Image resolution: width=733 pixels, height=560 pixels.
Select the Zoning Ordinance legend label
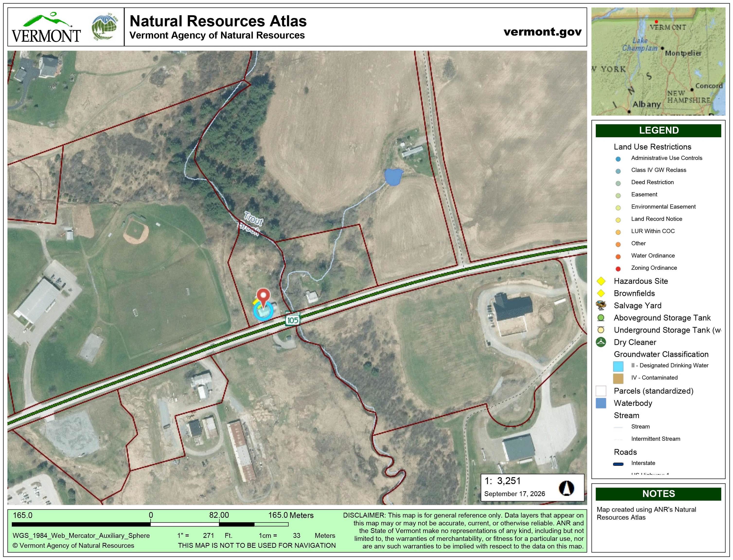(654, 268)
